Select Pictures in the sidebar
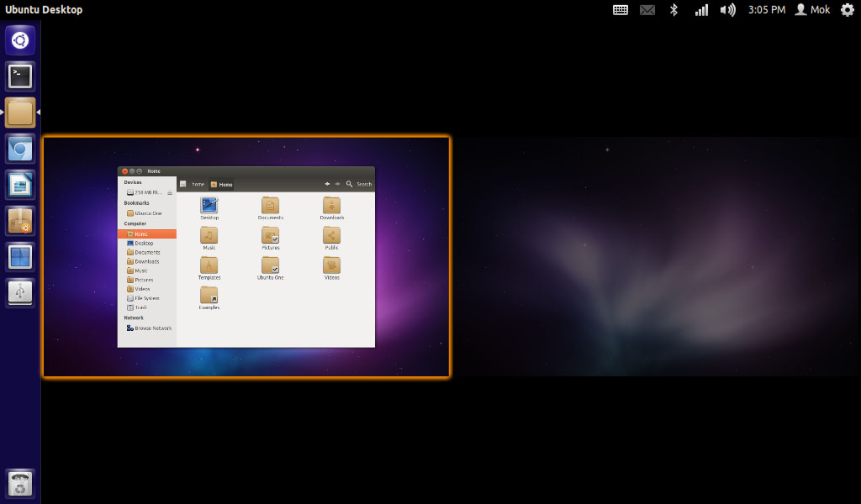 140,280
